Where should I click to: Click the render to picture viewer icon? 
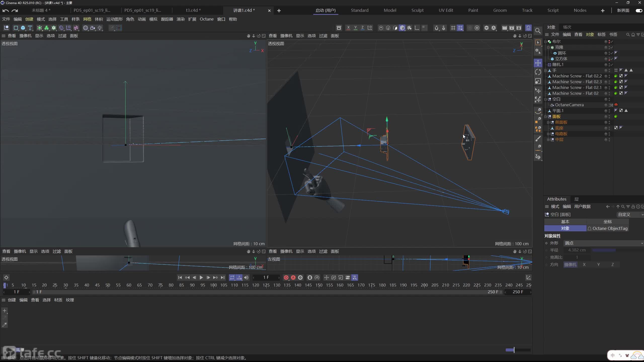click(x=512, y=28)
